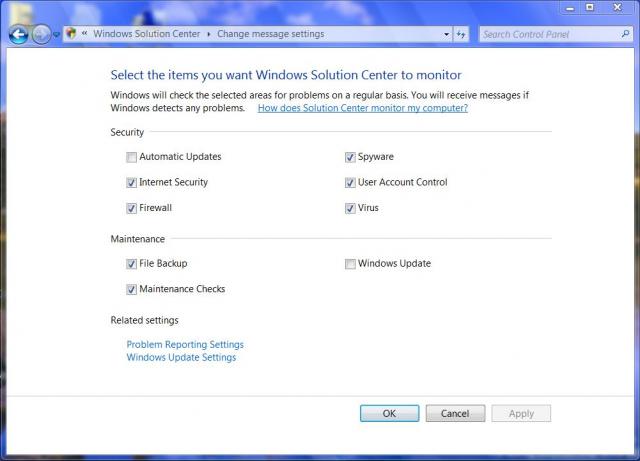Open Problem Reporting Settings link

tap(185, 345)
